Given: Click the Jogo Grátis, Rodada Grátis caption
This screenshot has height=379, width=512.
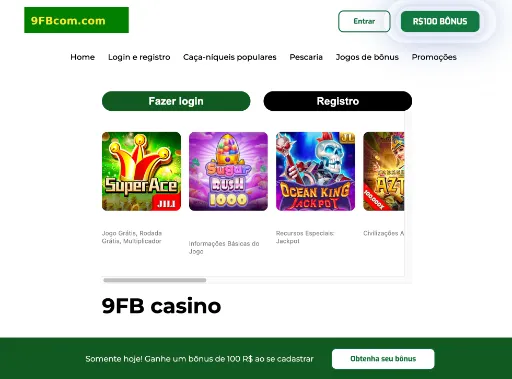Looking at the screenshot, I should [x=132, y=237].
